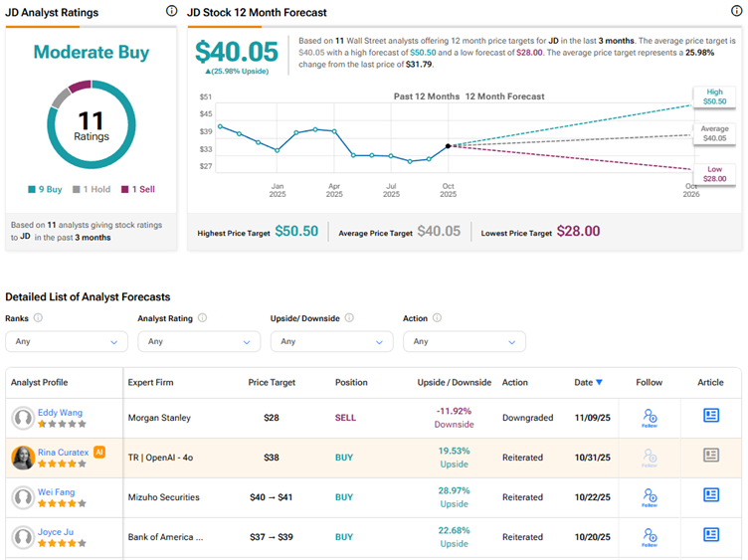Open Rina Curatex analyst profile link
Image resolution: width=748 pixels, height=560 pixels.
64,452
